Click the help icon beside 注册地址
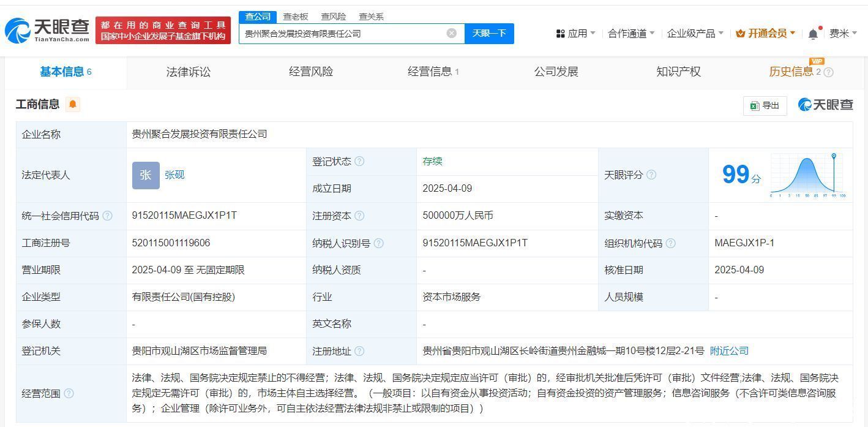The image size is (868, 427). [x=359, y=351]
